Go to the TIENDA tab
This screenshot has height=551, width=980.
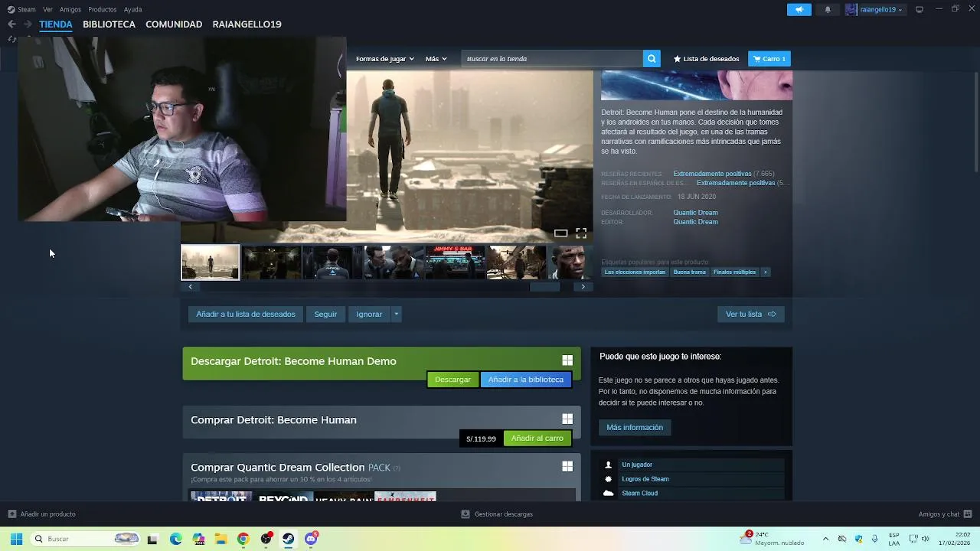(56, 24)
